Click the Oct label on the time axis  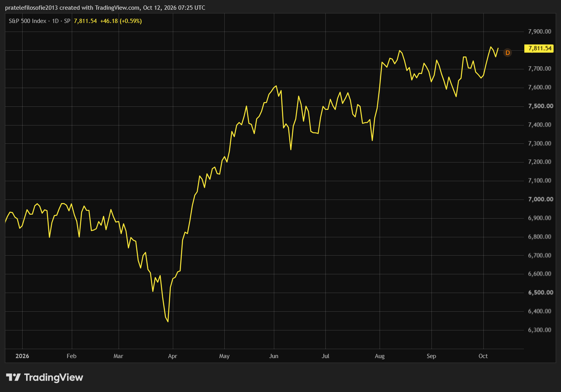coord(483,356)
